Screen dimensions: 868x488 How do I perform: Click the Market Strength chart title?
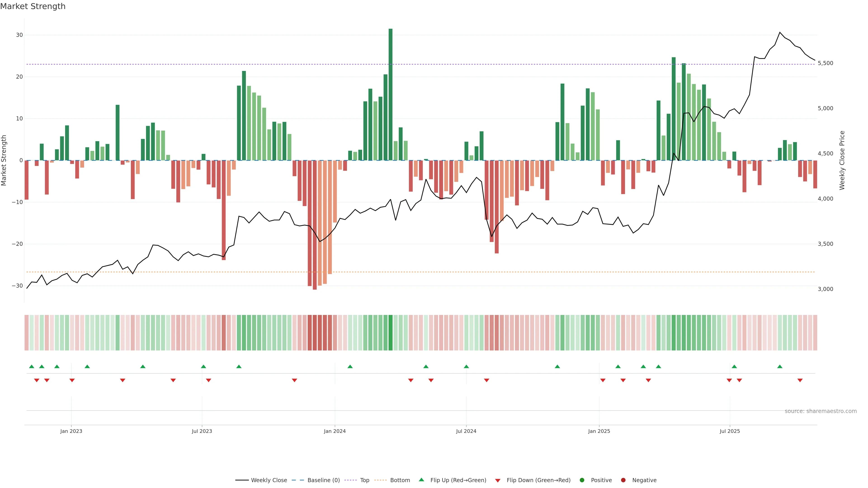pos(33,6)
